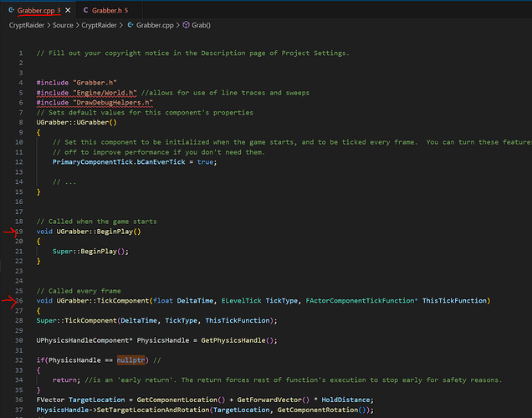Click GetForwardVector() on line 36
The height and width of the screenshot is (418, 532).
[274, 400]
